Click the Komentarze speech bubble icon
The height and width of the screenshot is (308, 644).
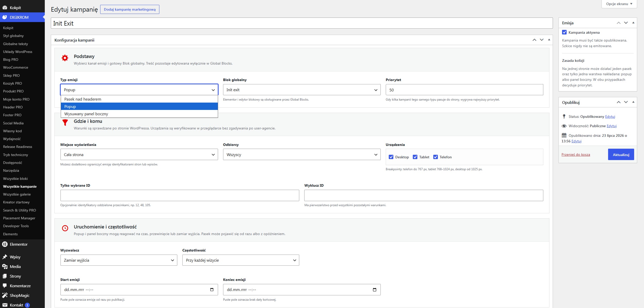tap(5, 286)
